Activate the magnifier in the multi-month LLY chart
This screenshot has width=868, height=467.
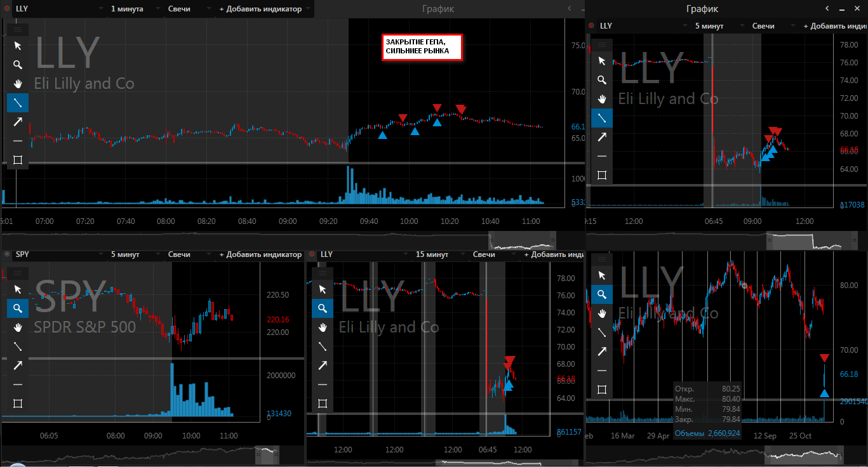click(x=602, y=294)
